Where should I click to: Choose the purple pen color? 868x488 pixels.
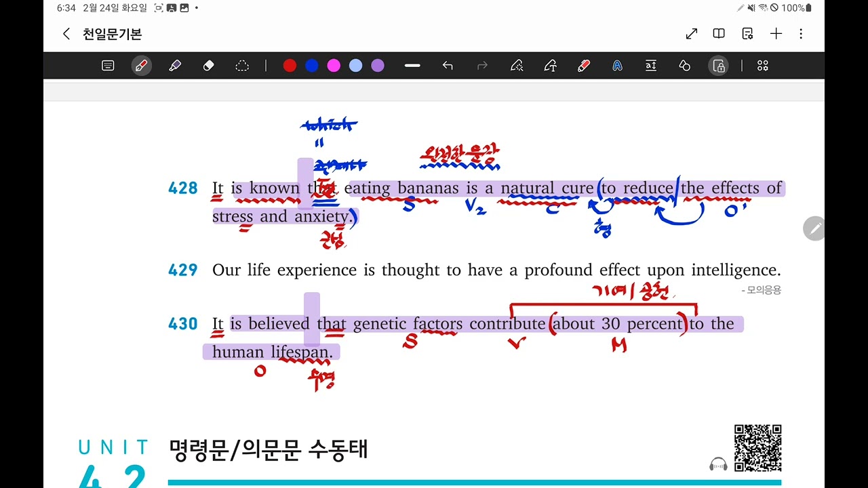tap(378, 66)
